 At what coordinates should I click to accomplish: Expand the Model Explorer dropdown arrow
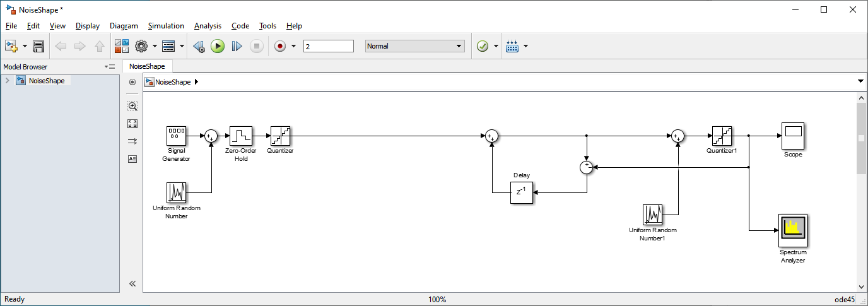point(182,46)
